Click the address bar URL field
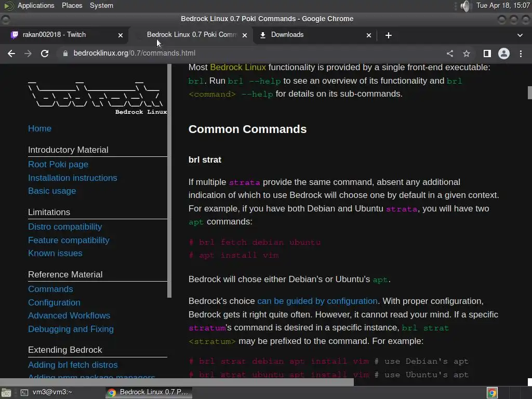532x399 pixels. point(251,54)
